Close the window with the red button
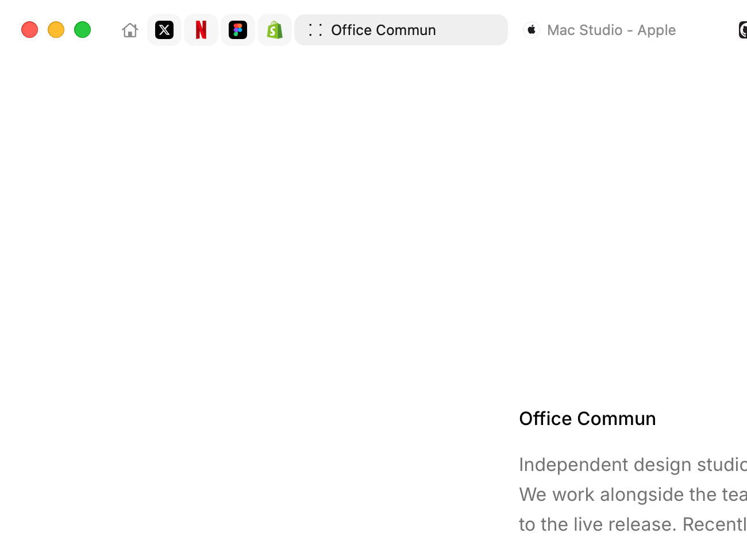 (30, 30)
